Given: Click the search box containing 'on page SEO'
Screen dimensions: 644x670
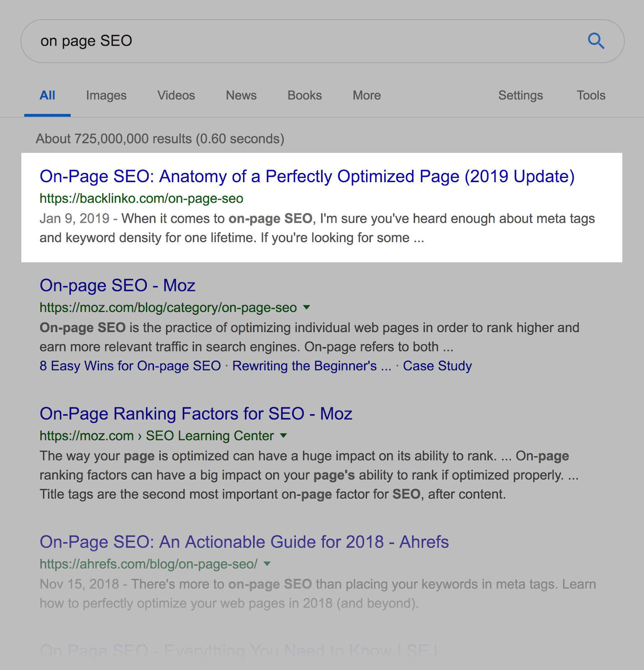Looking at the screenshot, I should [x=322, y=41].
